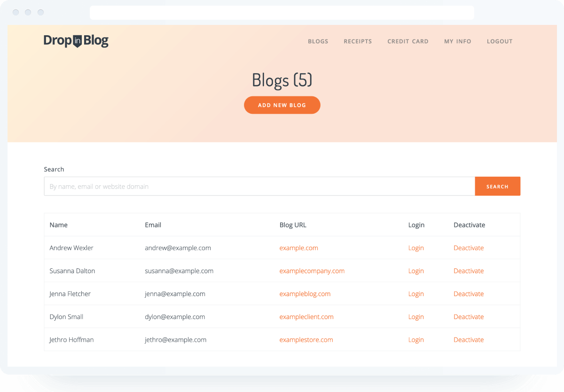Log in to Dylon Small's blog
The height and width of the screenshot is (392, 564).
(x=416, y=317)
